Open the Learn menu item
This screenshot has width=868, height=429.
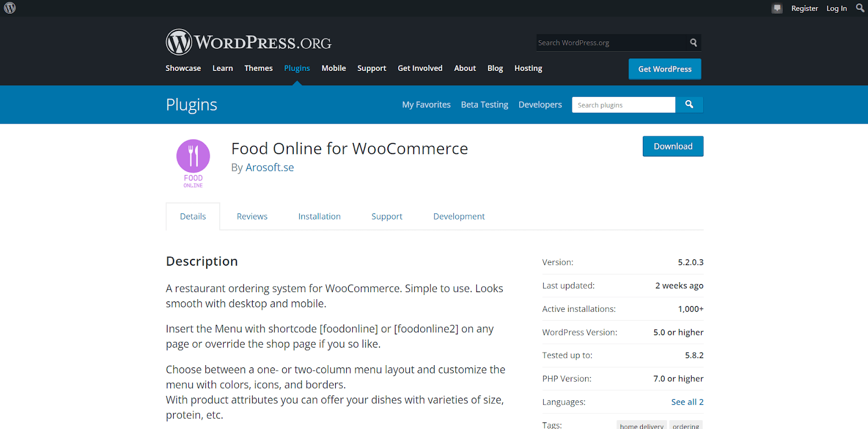222,68
